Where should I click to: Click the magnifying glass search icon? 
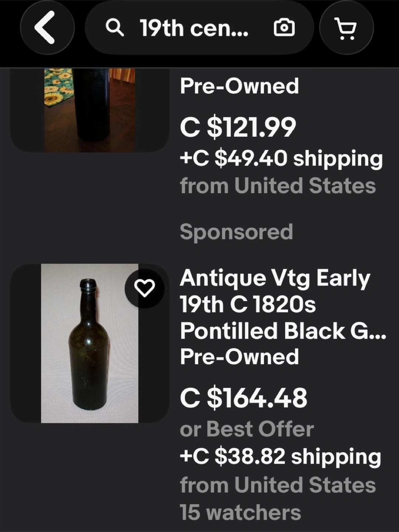click(x=115, y=28)
